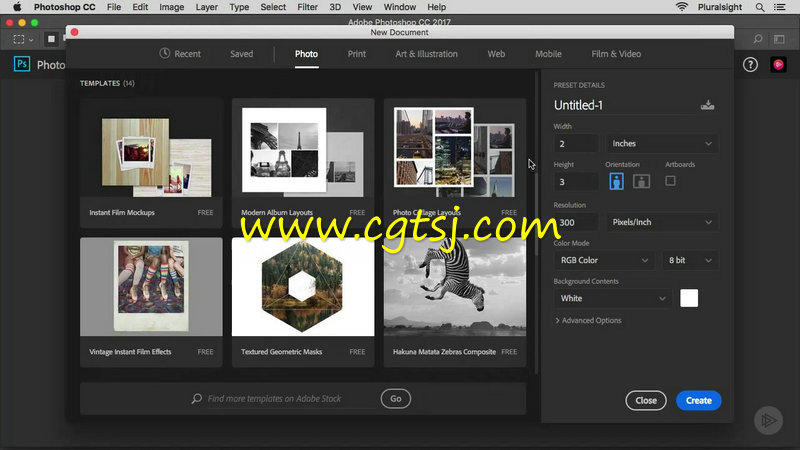
Task: Open the RGB Color mode dropdown
Action: click(x=604, y=260)
